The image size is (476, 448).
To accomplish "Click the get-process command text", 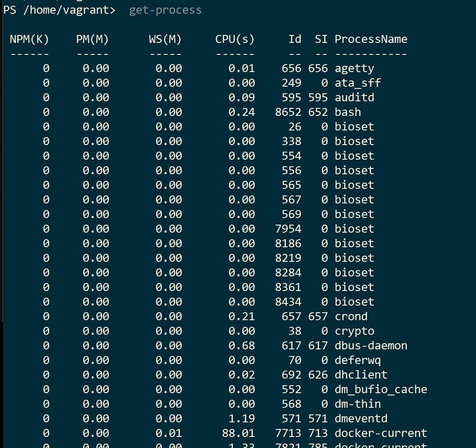I will coord(165,10).
